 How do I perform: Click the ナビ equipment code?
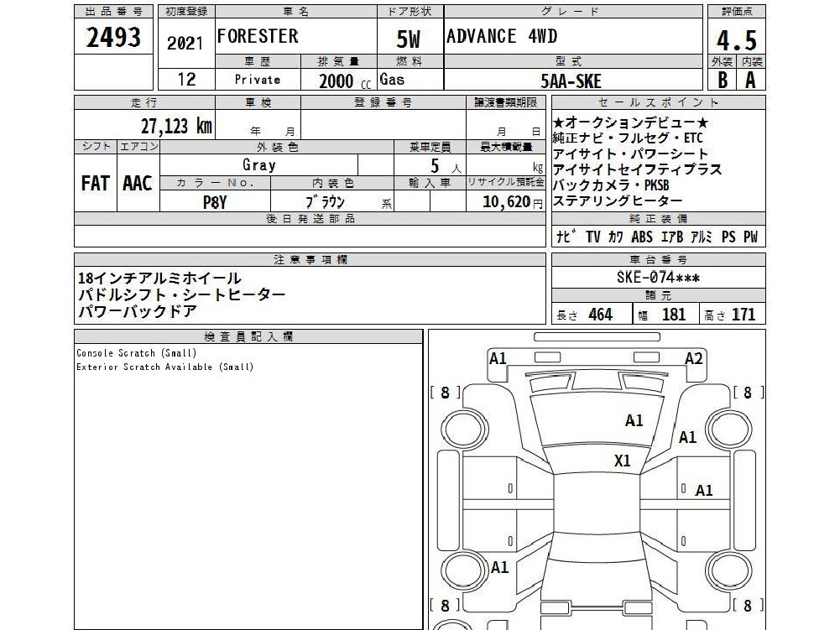[x=566, y=237]
